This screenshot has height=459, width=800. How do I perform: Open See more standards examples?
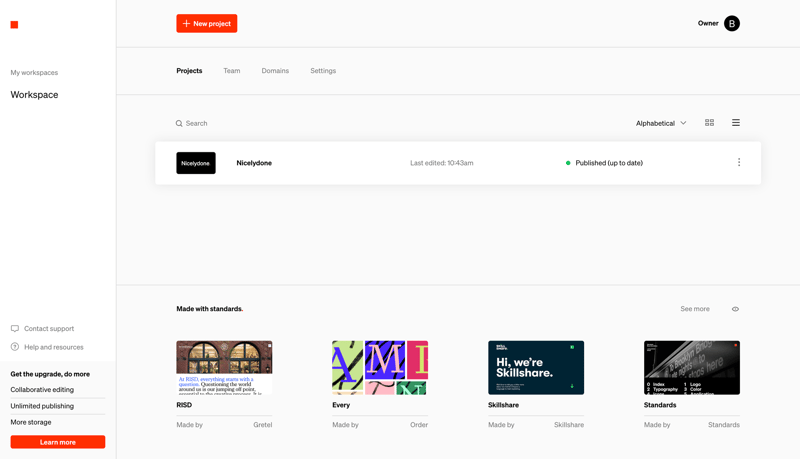click(695, 309)
